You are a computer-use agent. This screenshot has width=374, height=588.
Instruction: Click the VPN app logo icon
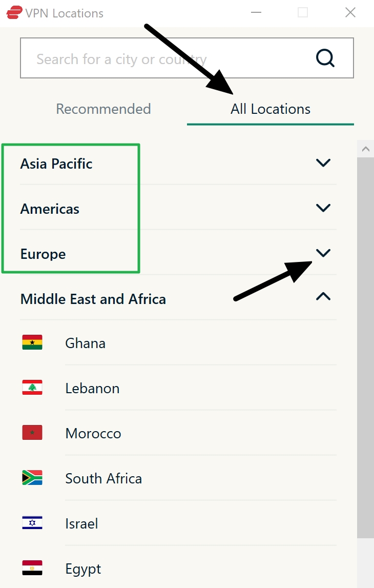(15, 12)
